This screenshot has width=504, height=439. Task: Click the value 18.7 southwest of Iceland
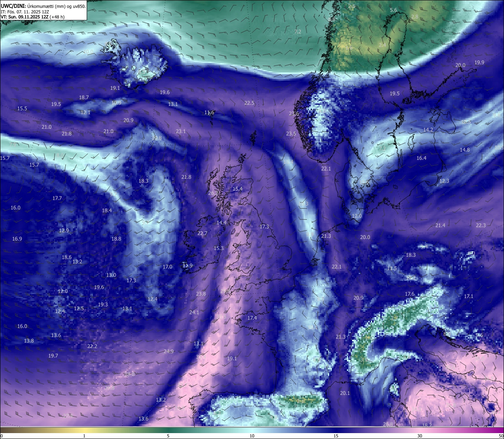[84, 97]
